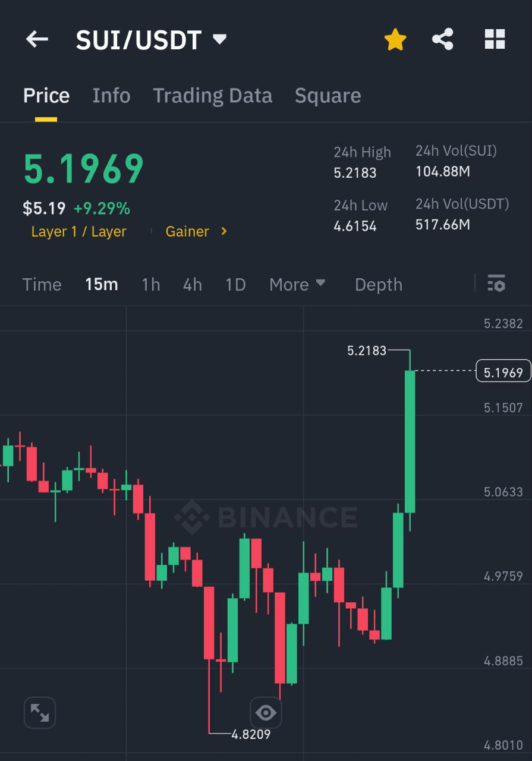Tap the 4.8010 price axis label
The height and width of the screenshot is (761, 532).
pos(503,745)
